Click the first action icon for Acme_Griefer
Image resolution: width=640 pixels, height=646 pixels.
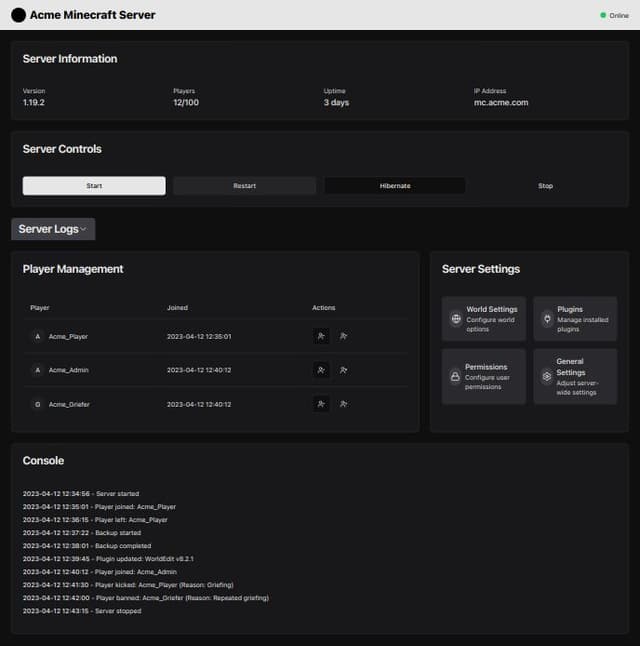pyautogui.click(x=321, y=404)
